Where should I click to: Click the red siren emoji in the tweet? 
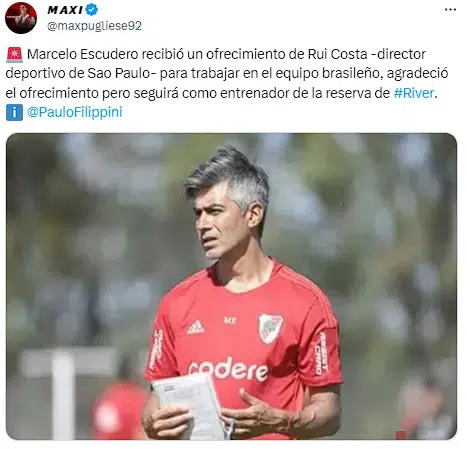coord(14,54)
